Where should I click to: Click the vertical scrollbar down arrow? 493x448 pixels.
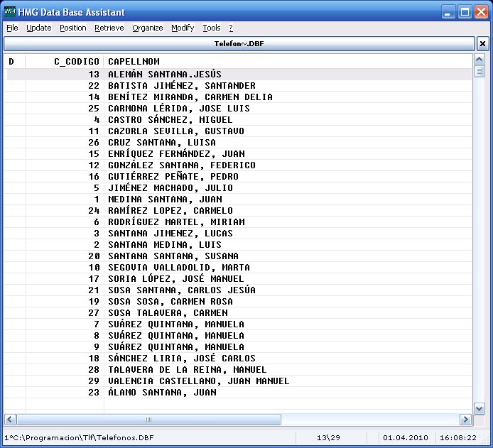coord(480,409)
